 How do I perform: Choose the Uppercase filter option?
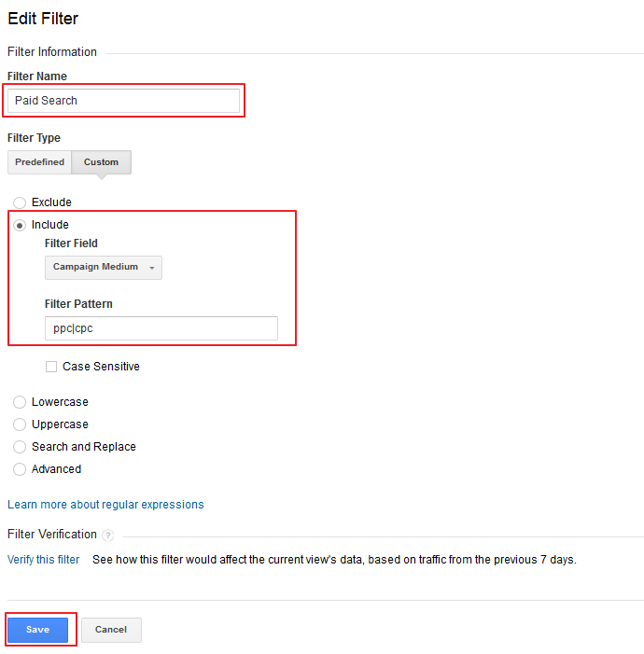[20, 424]
